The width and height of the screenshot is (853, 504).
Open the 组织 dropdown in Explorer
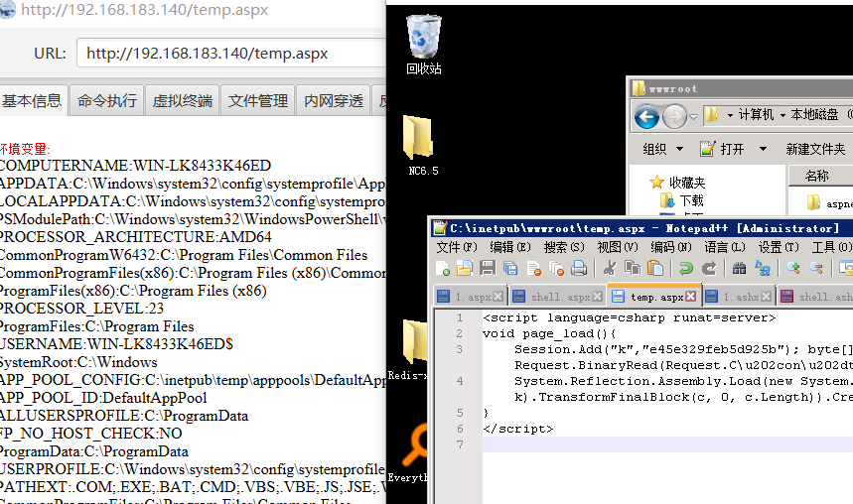pos(662,149)
